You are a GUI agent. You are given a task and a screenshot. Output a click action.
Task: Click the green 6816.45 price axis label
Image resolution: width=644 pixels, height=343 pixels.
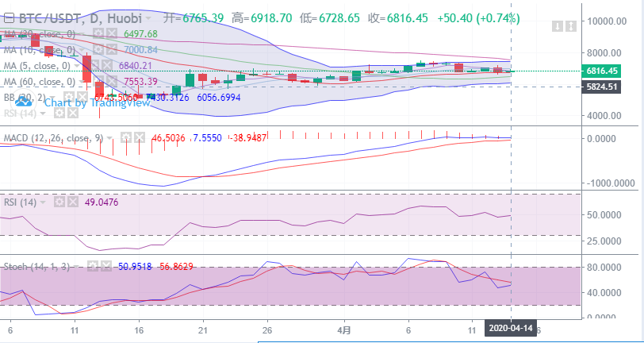click(x=601, y=71)
